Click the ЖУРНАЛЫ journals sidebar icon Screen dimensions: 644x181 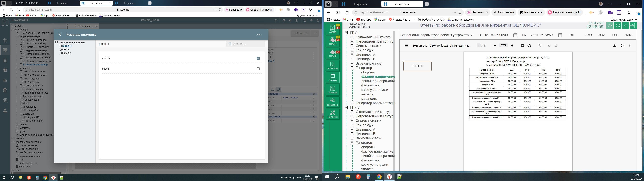tap(333, 66)
